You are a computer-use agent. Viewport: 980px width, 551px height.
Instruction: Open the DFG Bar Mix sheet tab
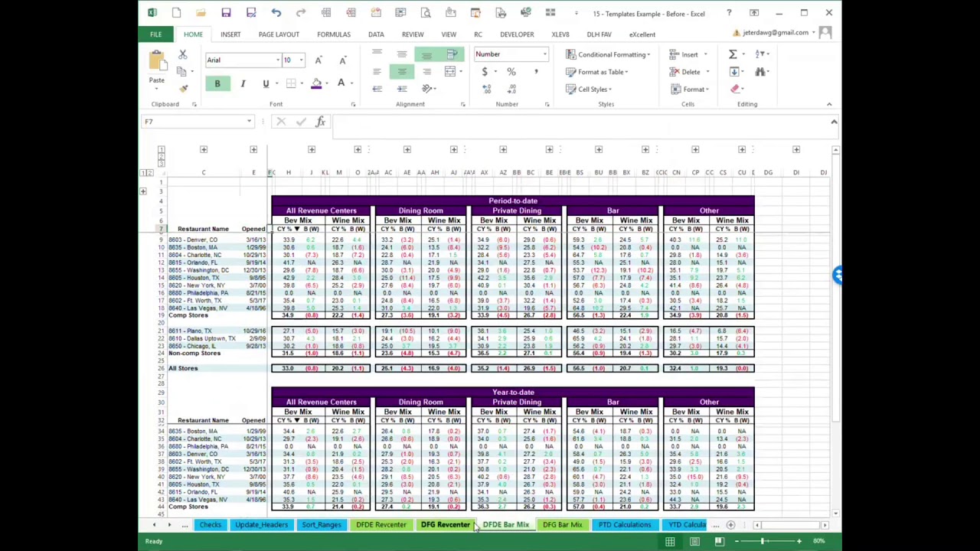pos(562,525)
